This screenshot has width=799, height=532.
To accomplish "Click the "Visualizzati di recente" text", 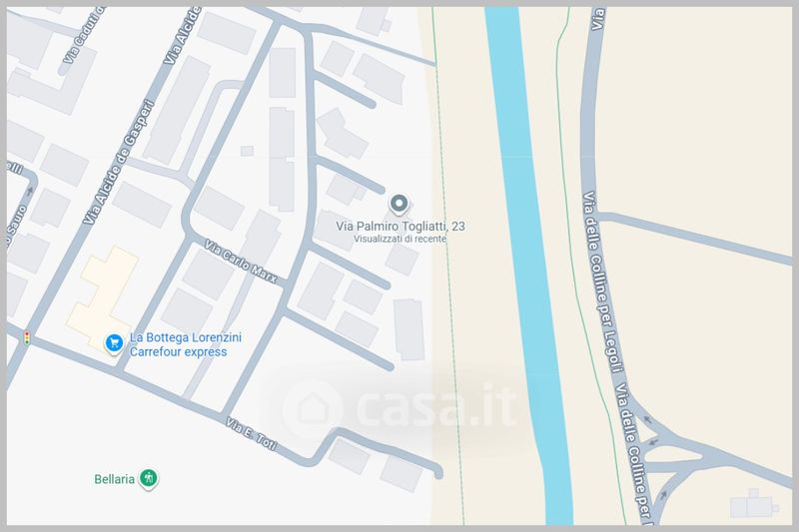I will (x=399, y=240).
